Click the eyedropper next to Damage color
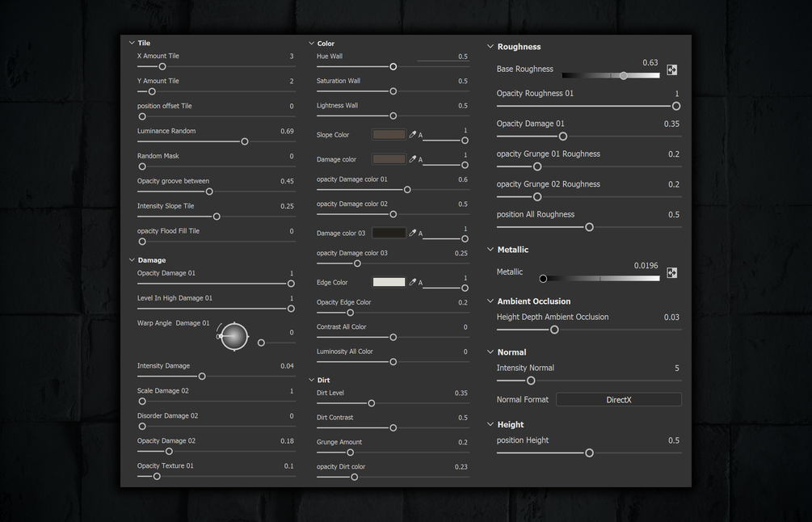812x522 pixels. [413, 159]
